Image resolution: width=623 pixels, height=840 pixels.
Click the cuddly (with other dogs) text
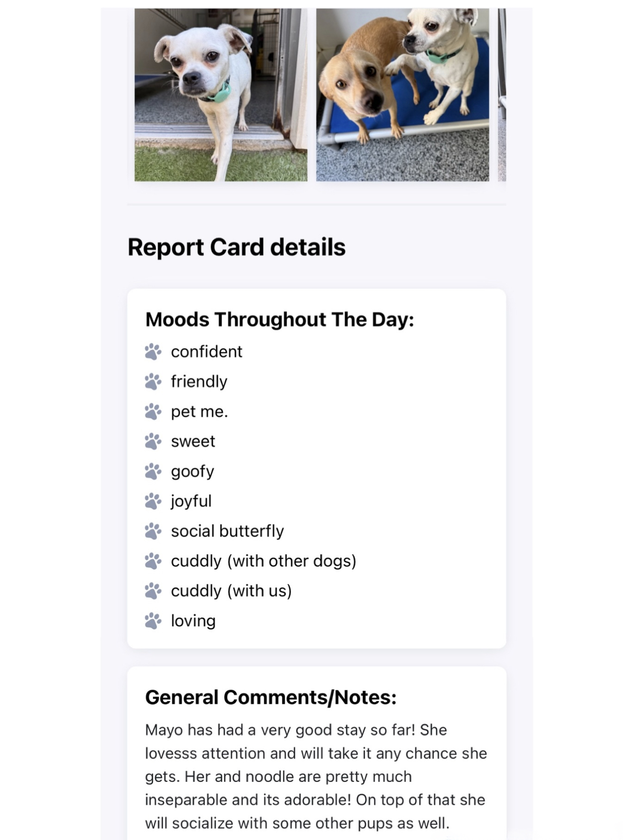263,561
